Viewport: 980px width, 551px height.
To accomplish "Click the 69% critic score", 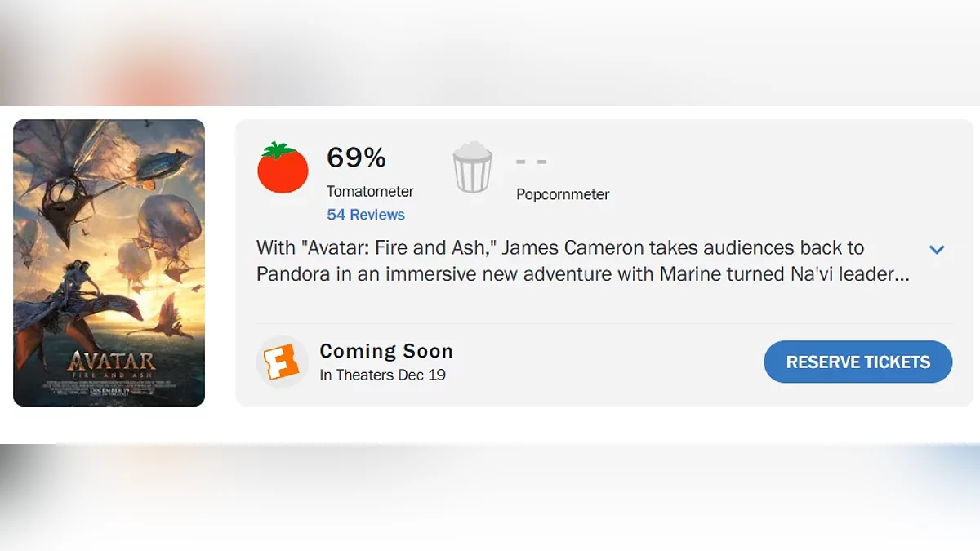I will click(x=356, y=158).
